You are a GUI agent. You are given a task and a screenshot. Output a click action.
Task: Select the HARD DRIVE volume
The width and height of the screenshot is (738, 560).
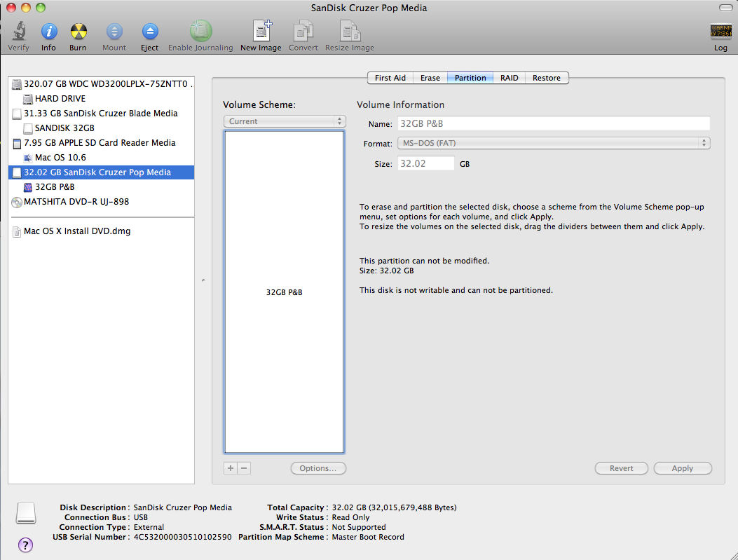101,98
